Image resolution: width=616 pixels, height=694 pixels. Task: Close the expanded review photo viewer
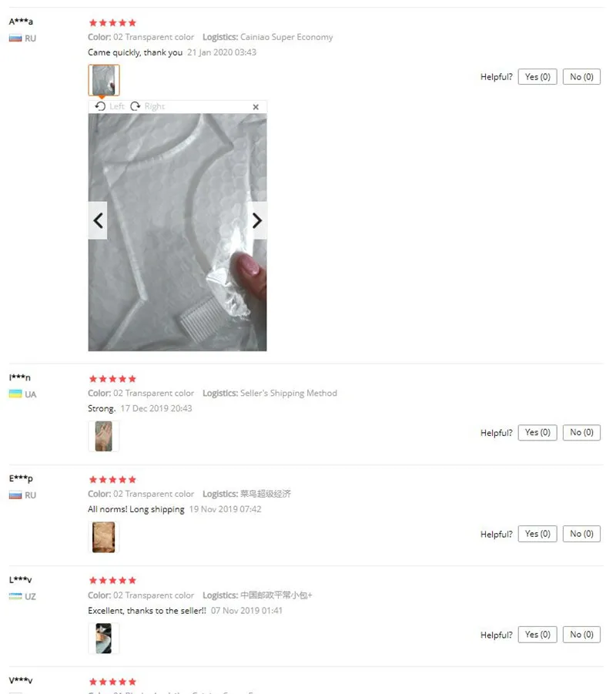click(x=256, y=107)
